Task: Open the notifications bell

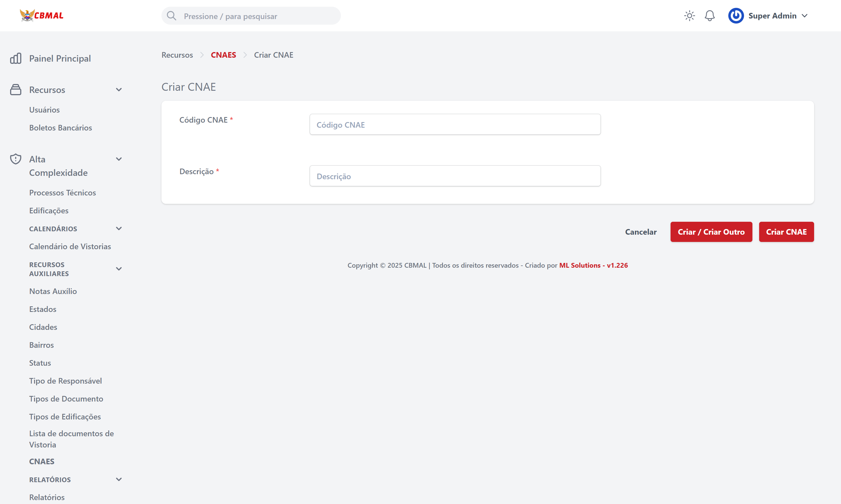Action: [710, 16]
